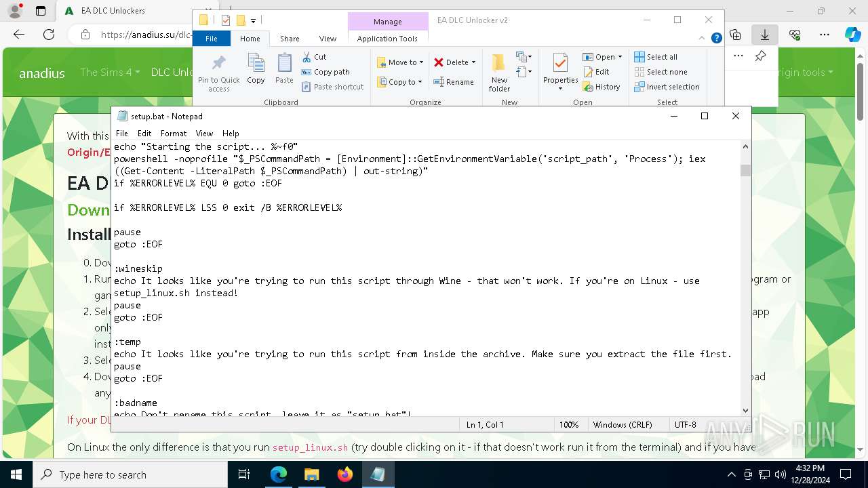Switch to the View ribbon tab in Explorer

coord(328,39)
